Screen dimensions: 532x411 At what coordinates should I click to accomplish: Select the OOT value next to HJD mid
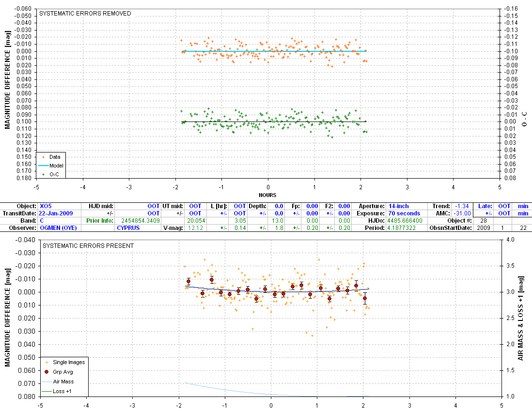tap(154, 206)
